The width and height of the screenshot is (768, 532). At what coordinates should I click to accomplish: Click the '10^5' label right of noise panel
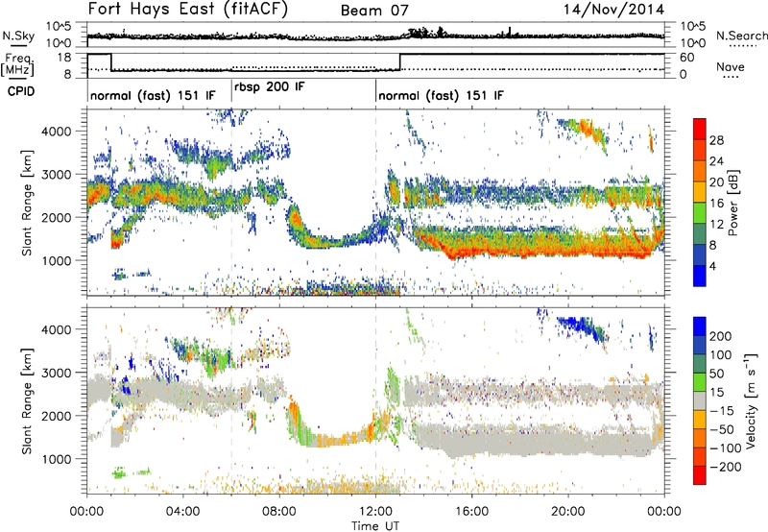pos(693,27)
